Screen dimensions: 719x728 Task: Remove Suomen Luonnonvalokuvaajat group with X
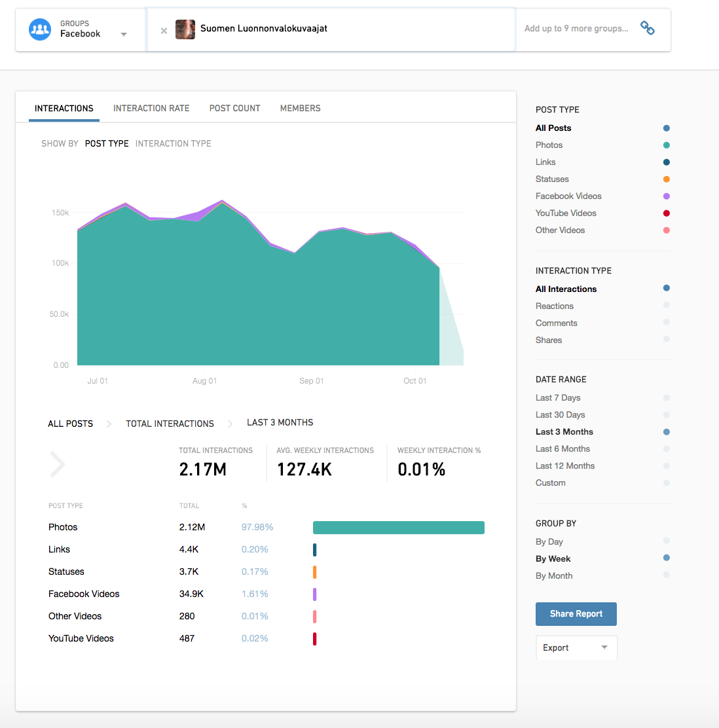coord(164,30)
